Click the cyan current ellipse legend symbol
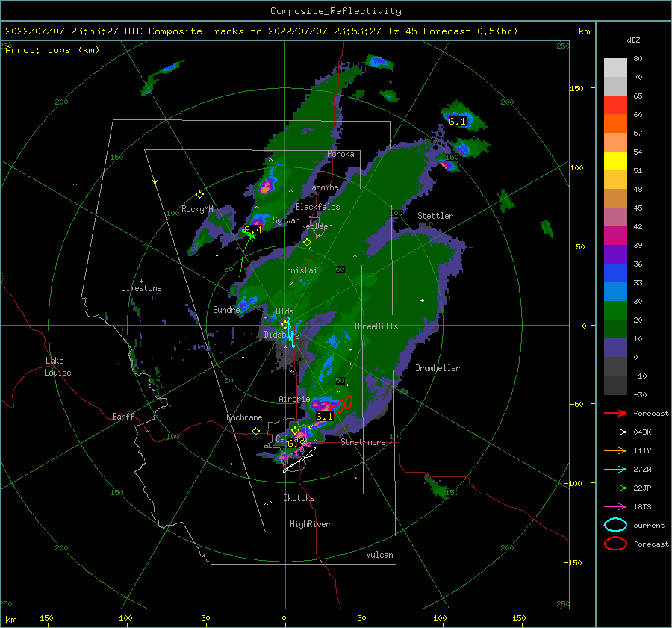672x628 pixels. click(x=615, y=525)
